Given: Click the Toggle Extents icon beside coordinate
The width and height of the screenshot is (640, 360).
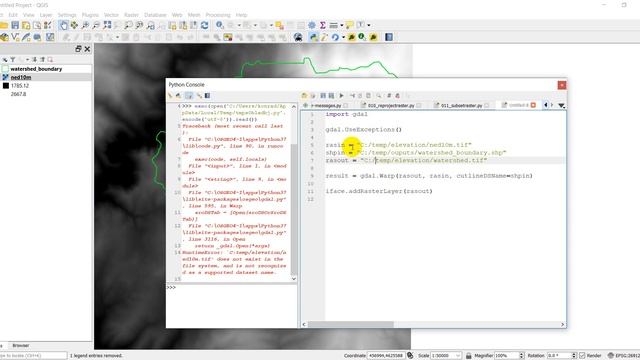Looking at the screenshot, I should (x=410, y=356).
